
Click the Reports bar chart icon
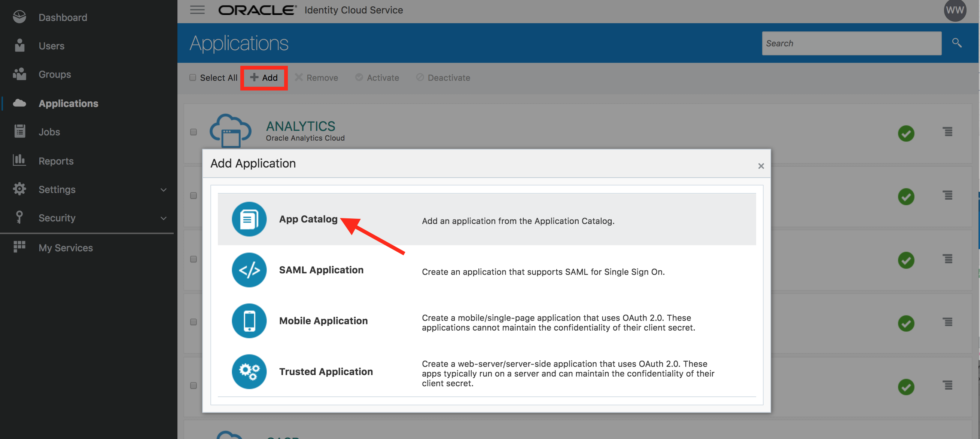(x=19, y=160)
